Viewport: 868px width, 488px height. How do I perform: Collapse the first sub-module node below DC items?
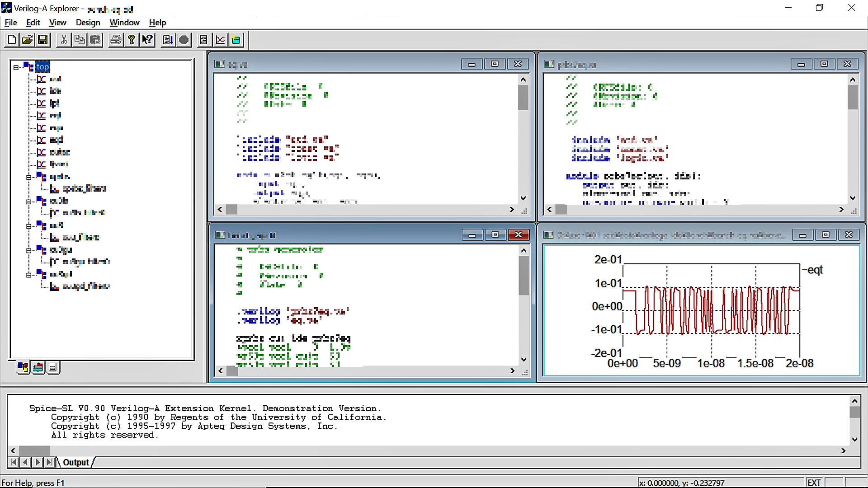[28, 177]
